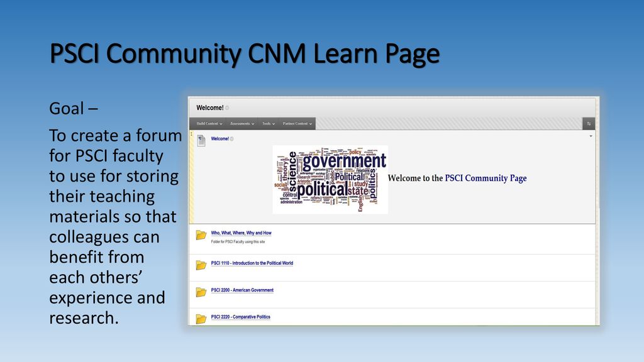Open PSCI 2200 - American Government folder
The height and width of the screenshot is (362, 644).
[x=242, y=290]
